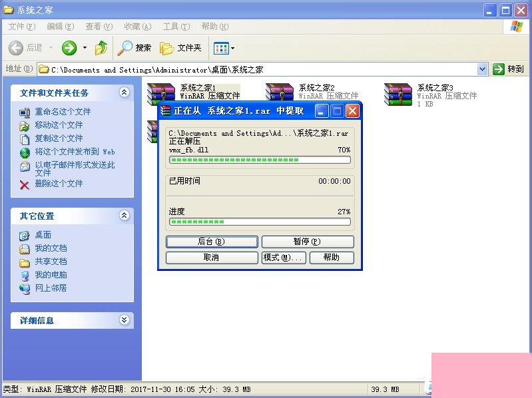
Task: Click the 取消 cancel button
Action: [x=212, y=258]
